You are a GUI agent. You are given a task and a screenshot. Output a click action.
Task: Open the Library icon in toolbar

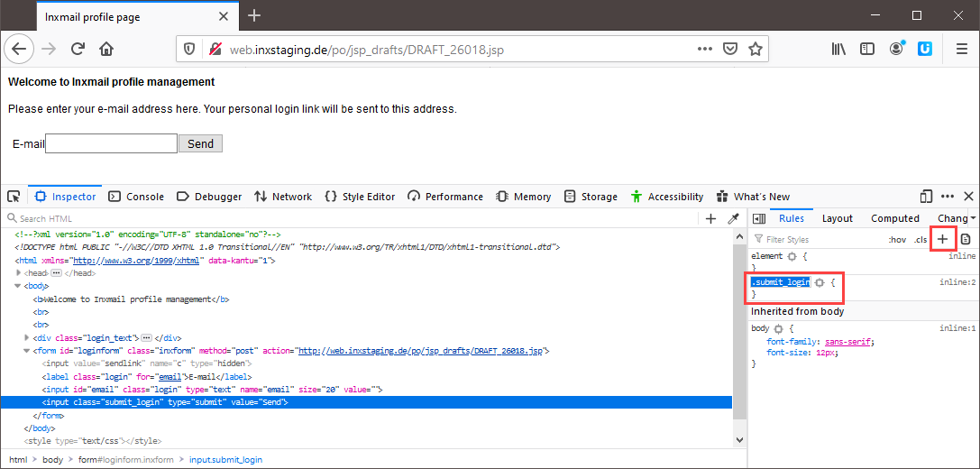838,49
